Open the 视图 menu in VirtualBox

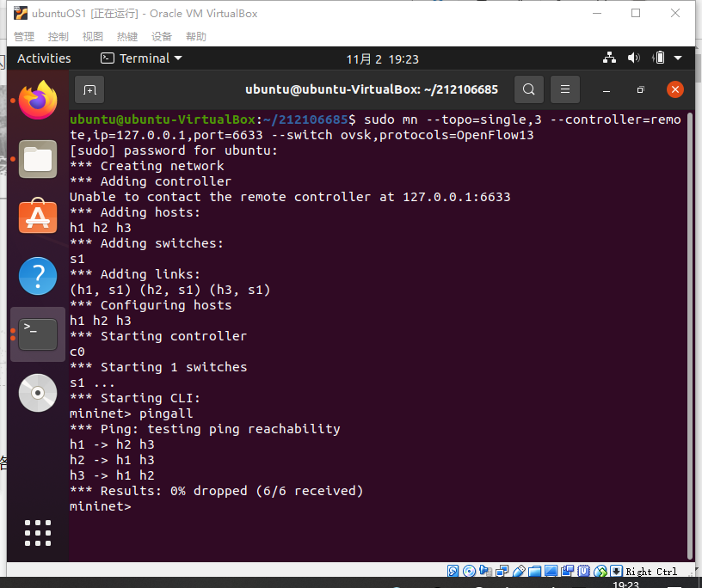coord(93,36)
